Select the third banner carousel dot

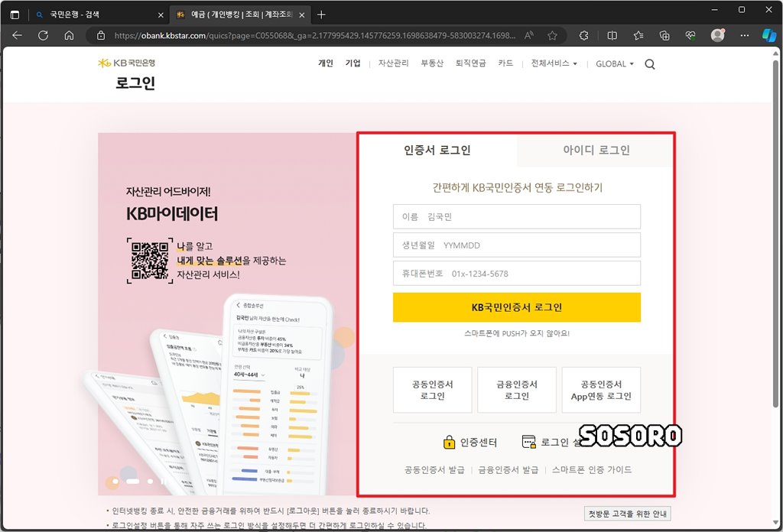click(151, 481)
